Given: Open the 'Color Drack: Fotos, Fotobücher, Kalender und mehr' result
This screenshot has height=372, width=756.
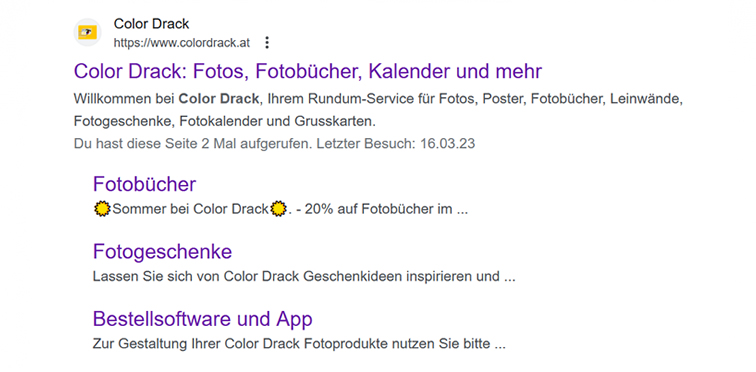Looking at the screenshot, I should tap(308, 71).
